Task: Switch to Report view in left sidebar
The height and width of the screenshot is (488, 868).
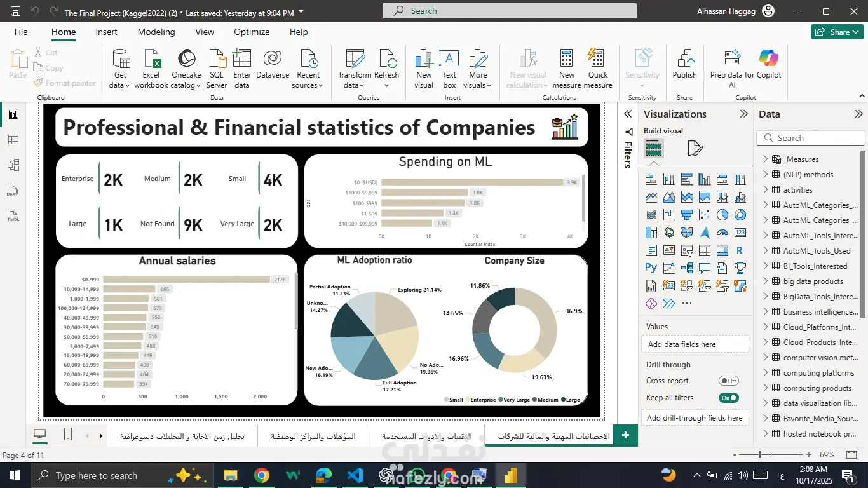Action: 13,114
